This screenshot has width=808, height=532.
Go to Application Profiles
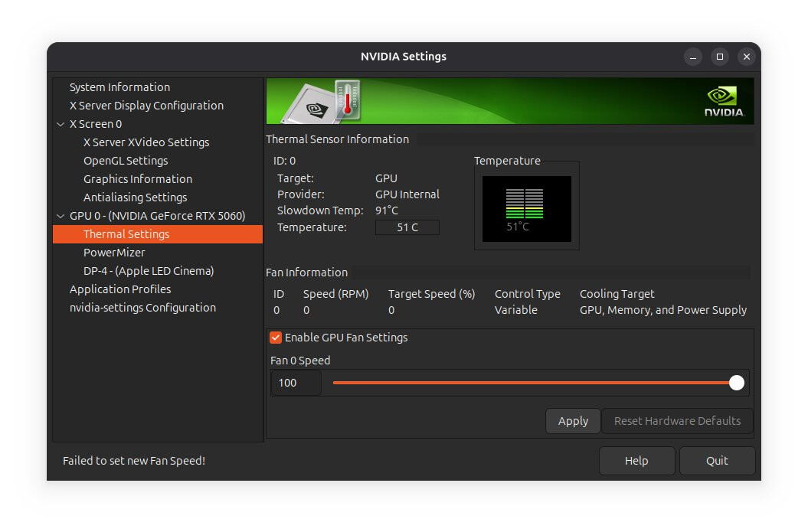pos(120,289)
